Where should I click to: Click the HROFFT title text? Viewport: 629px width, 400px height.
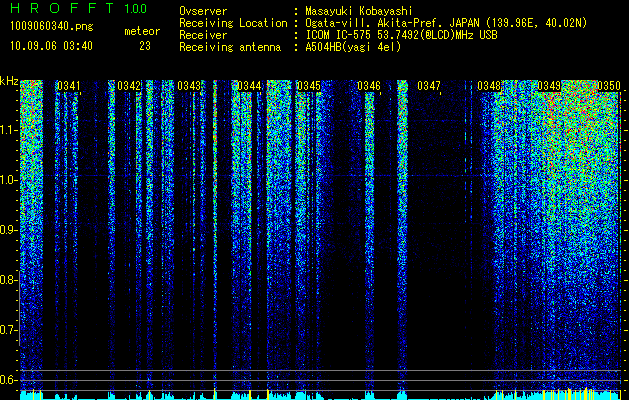coord(63,8)
